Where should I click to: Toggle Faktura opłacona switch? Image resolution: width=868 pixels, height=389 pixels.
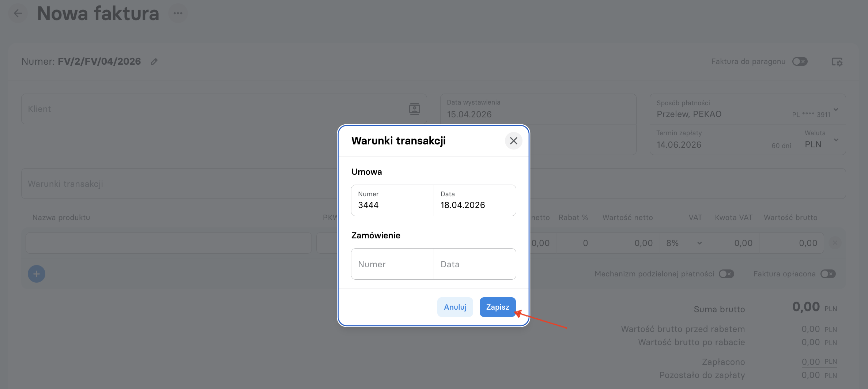(x=828, y=274)
